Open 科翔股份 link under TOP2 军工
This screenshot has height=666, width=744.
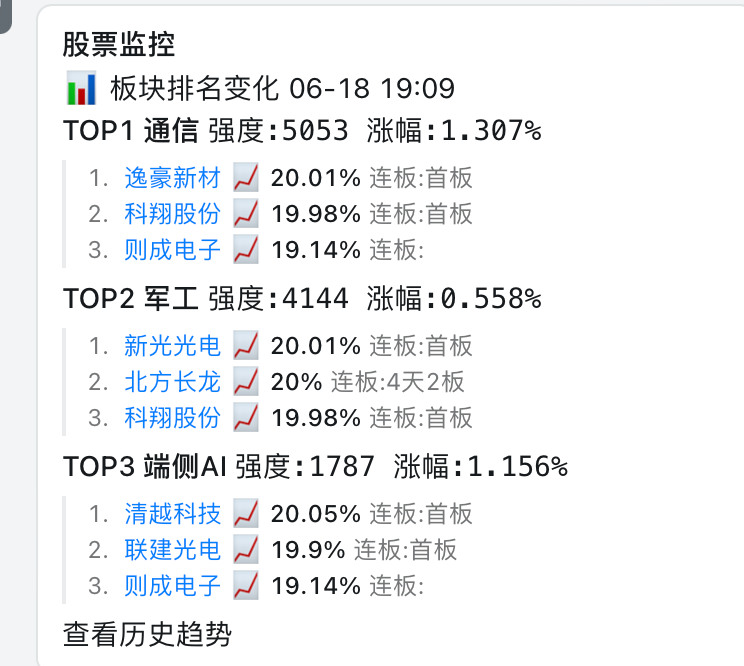(x=172, y=417)
